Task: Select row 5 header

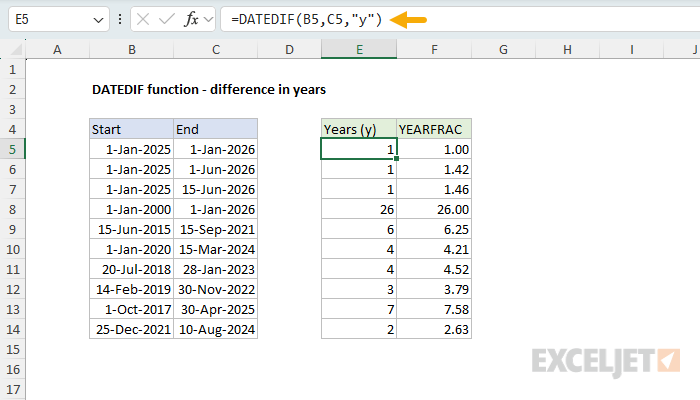Action: click(12, 149)
